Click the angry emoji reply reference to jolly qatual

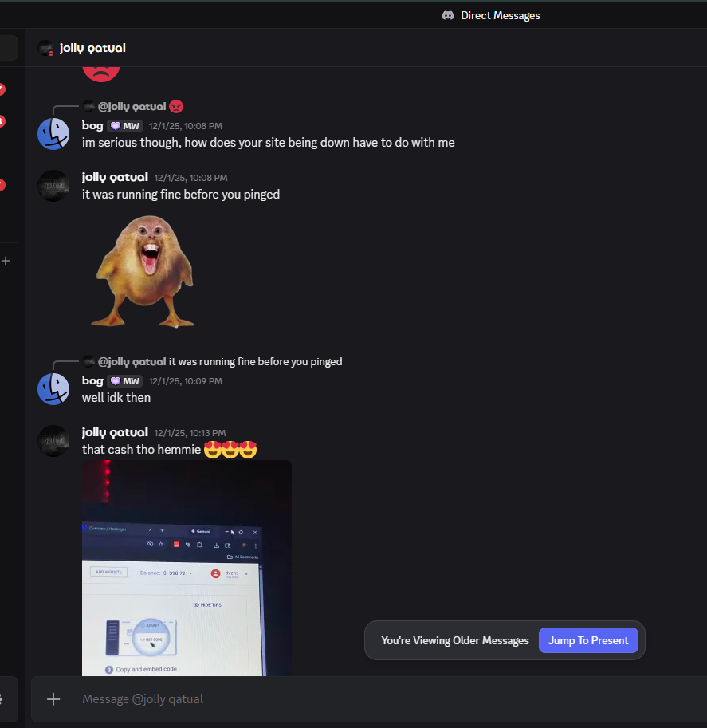coord(176,107)
